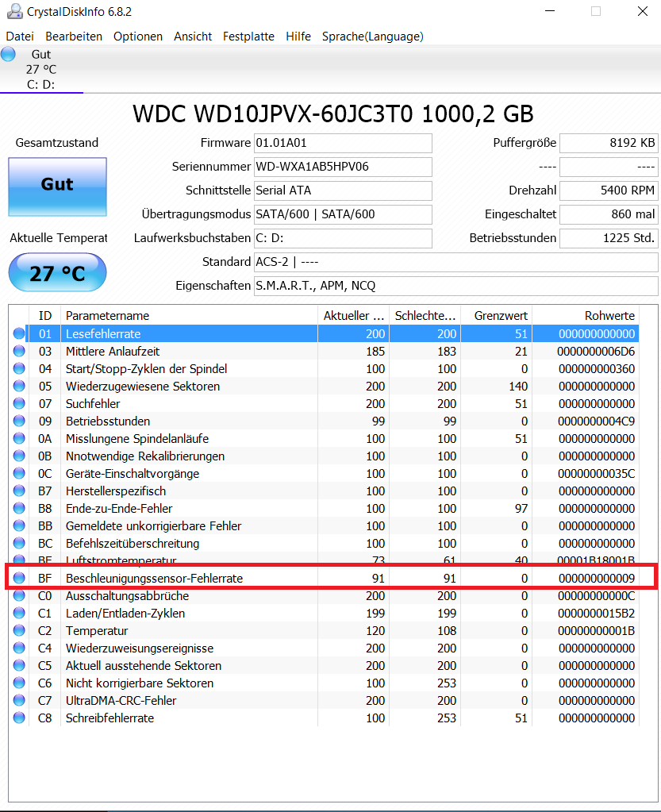This screenshot has height=812, width=661.
Task: Click the disk title WDC WD10JPVX-60JC3T0
Action: click(x=332, y=114)
